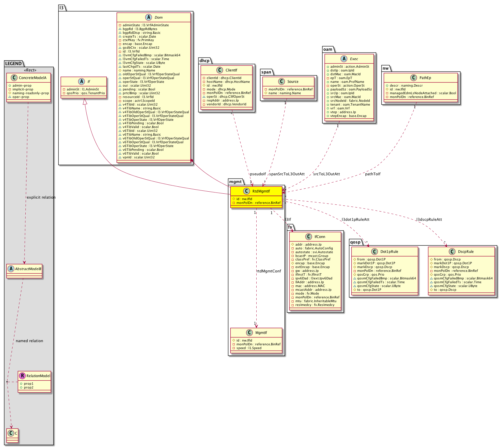Select the C icon of DscpRule class
This screenshot has height=448, width=503.
[452, 251]
